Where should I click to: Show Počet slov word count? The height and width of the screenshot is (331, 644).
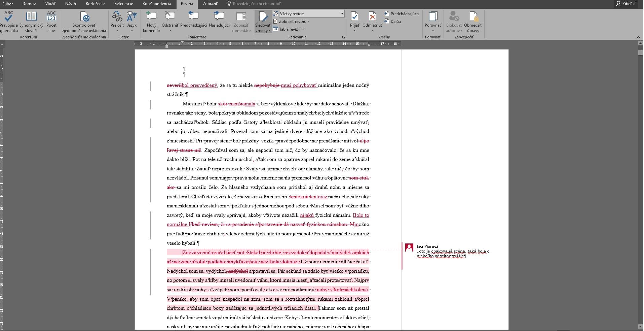click(x=51, y=22)
